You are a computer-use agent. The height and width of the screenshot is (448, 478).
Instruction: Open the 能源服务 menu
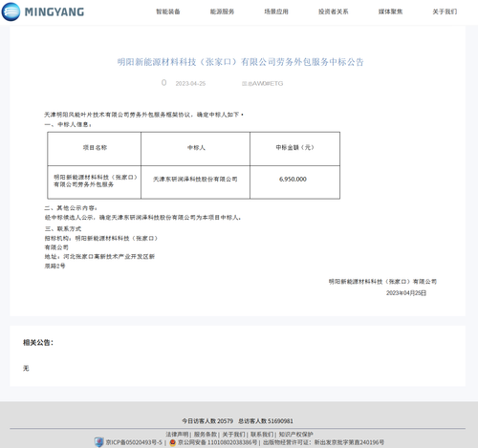pyautogui.click(x=222, y=11)
